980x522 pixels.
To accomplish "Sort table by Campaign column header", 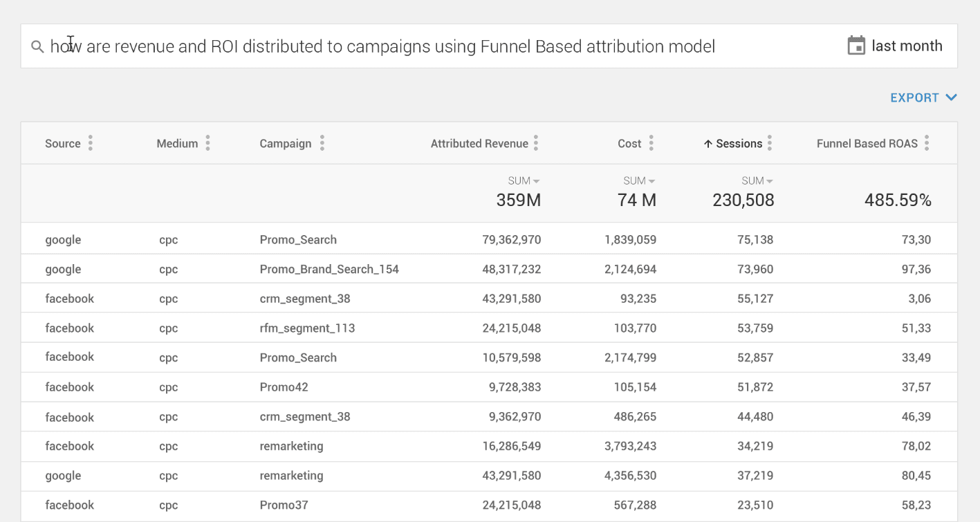I will (x=285, y=144).
